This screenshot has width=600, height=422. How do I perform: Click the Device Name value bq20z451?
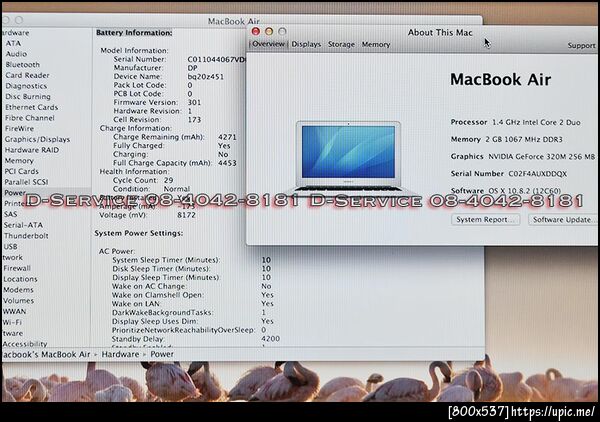click(205, 77)
